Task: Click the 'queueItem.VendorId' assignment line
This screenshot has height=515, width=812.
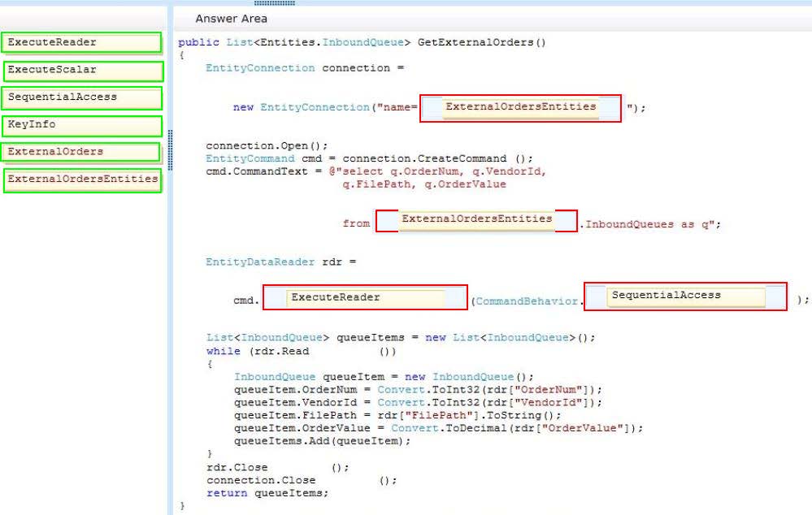Action: click(418, 403)
